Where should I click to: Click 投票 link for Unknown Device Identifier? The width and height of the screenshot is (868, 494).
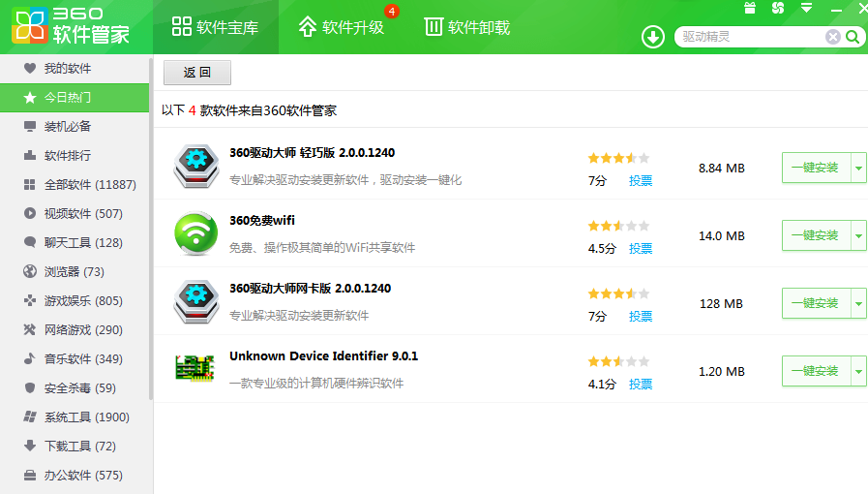pos(641,384)
